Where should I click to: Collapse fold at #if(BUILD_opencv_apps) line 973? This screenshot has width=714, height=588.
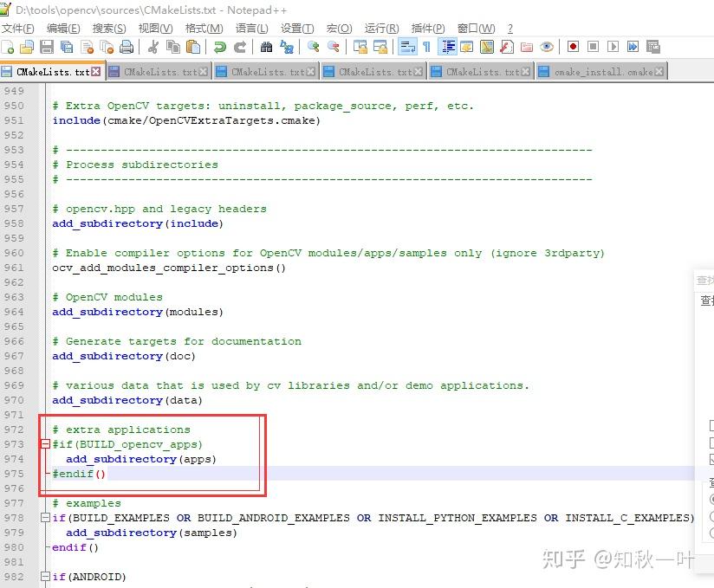(45, 443)
